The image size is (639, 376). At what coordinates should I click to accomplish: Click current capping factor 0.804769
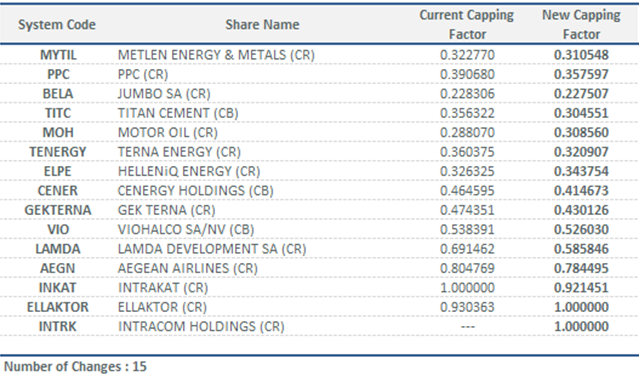coord(467,268)
